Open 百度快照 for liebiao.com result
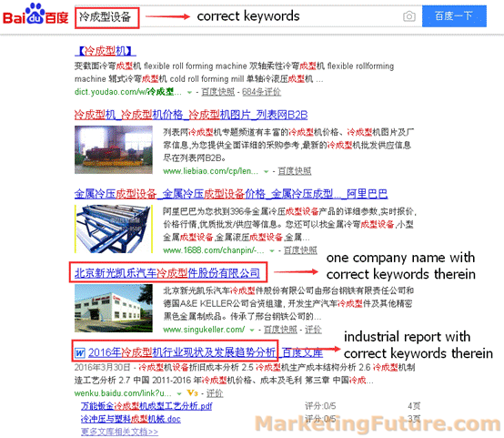 295,171
